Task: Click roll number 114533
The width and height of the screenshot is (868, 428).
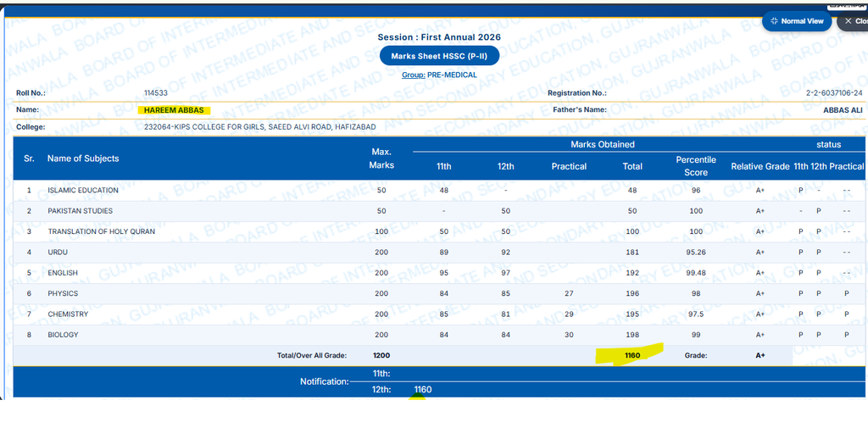Action: point(156,93)
